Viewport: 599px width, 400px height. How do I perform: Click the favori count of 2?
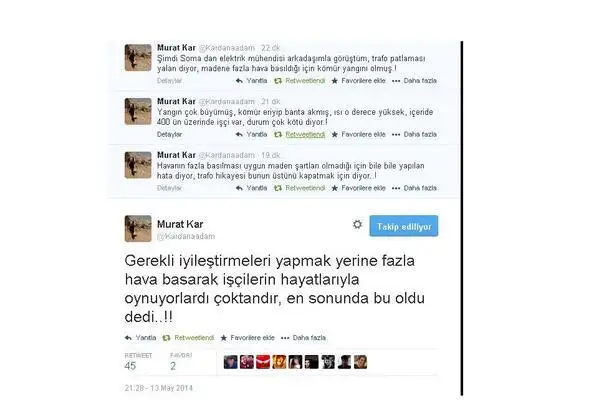pos(173,366)
